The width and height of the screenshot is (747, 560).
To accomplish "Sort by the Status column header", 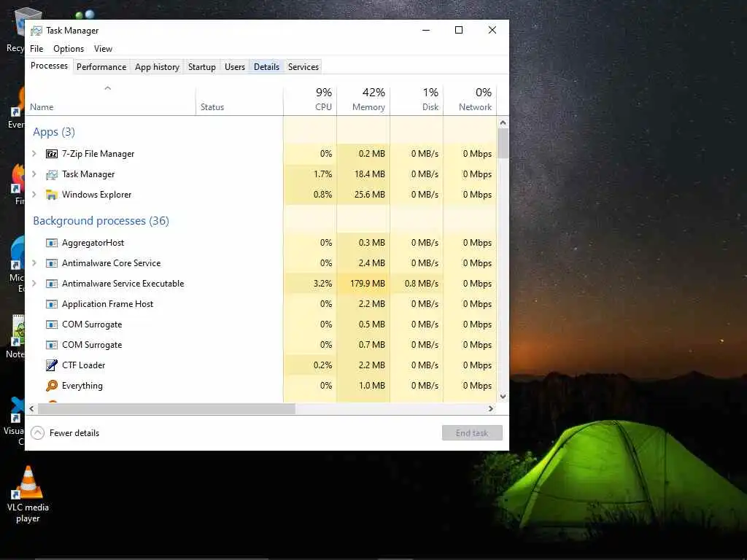I will 239,101.
